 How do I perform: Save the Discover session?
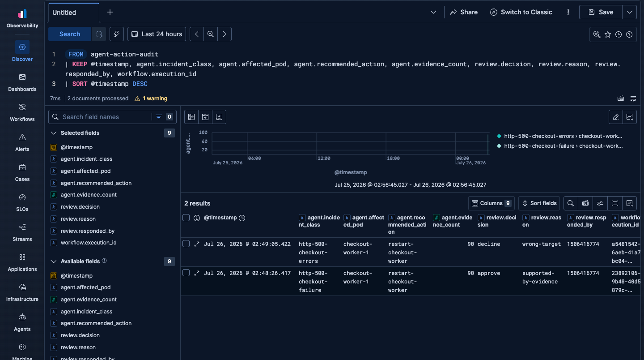601,12
